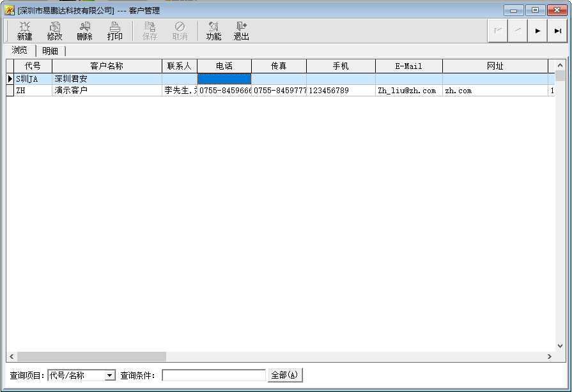Jump to last record arrow button

tap(557, 31)
